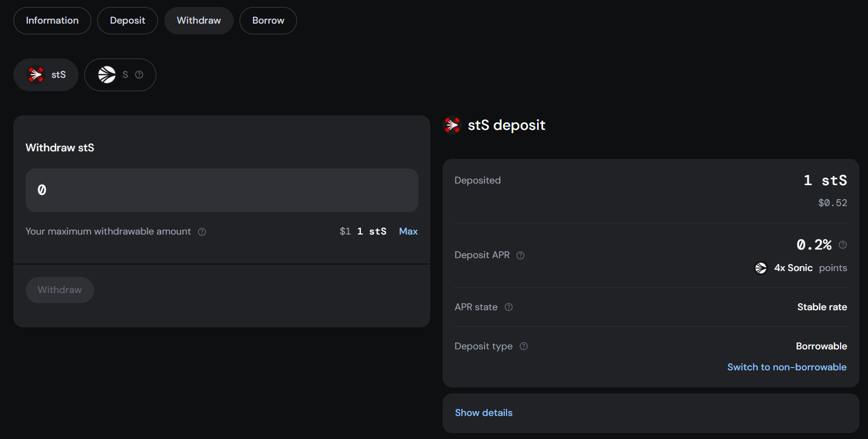Expand Show details section
This screenshot has width=868, height=439.
point(483,413)
